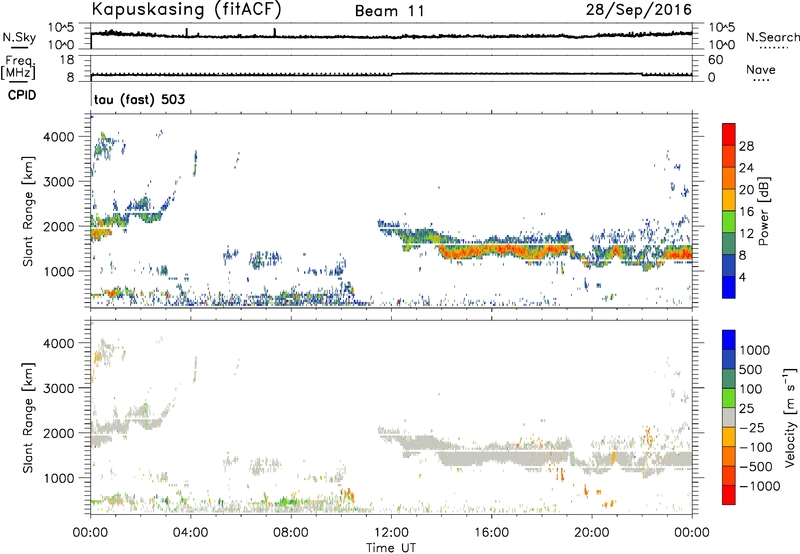The width and height of the screenshot is (800, 554).
Task: Click the blue bottom of the Power colorbar
Action: pos(729,287)
